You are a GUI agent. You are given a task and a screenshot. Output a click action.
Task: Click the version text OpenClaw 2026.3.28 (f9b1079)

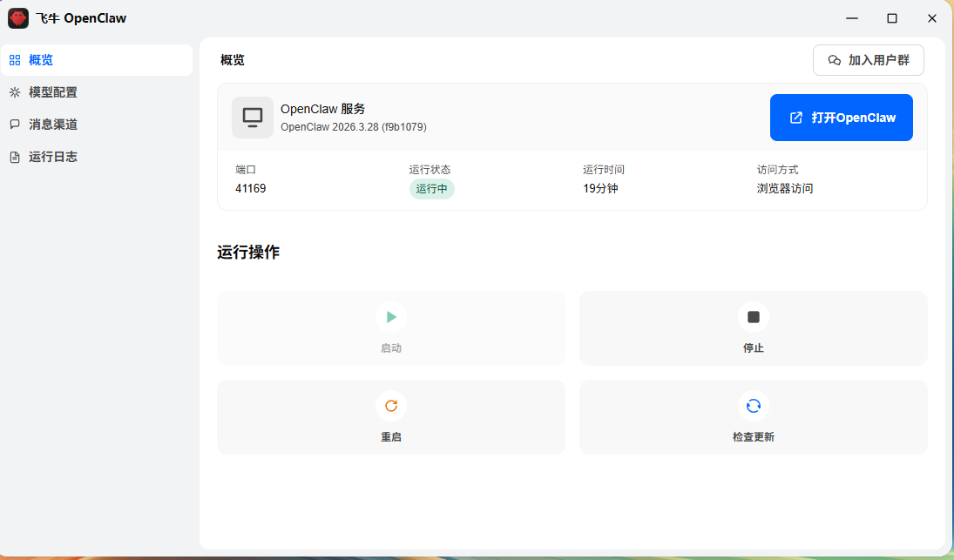[354, 127]
